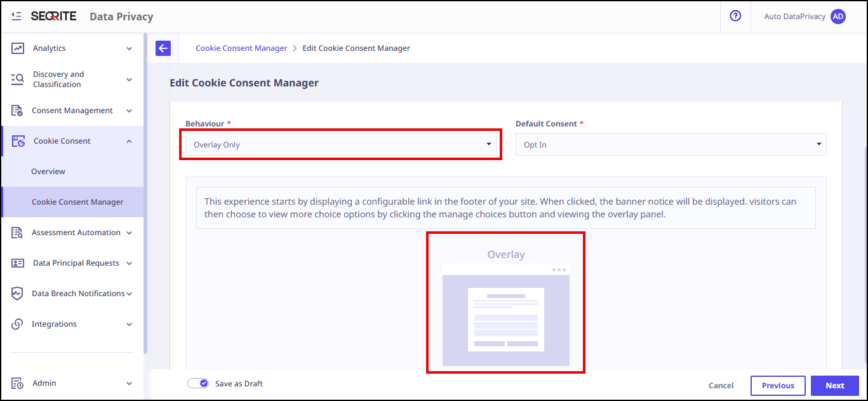Collapse the Cookie Consent sidebar section
Image resolution: width=868 pixels, height=401 pixels.
pyautogui.click(x=129, y=141)
